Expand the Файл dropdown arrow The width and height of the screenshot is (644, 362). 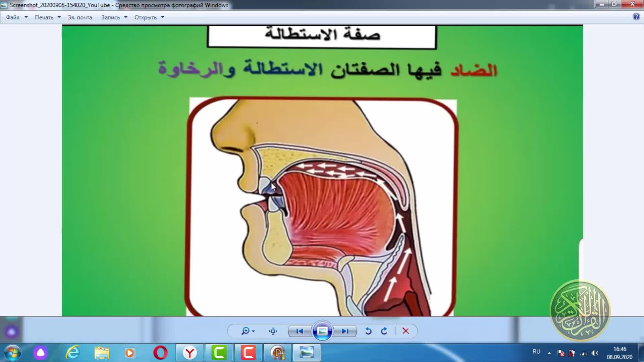pos(26,17)
